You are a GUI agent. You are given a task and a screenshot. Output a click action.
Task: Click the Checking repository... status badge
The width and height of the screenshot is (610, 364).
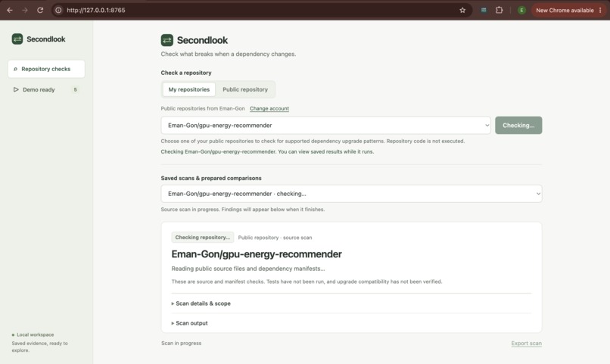pos(202,237)
